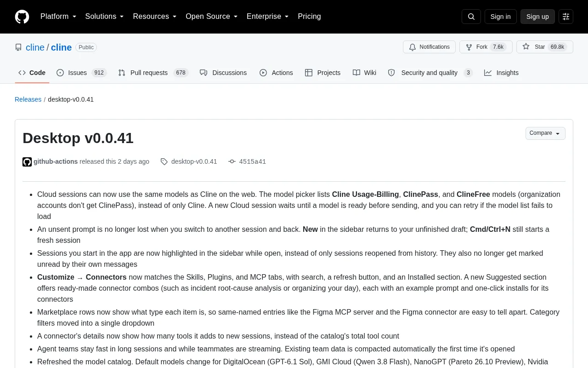
Task: Open the Actions tab
Action: click(x=276, y=73)
